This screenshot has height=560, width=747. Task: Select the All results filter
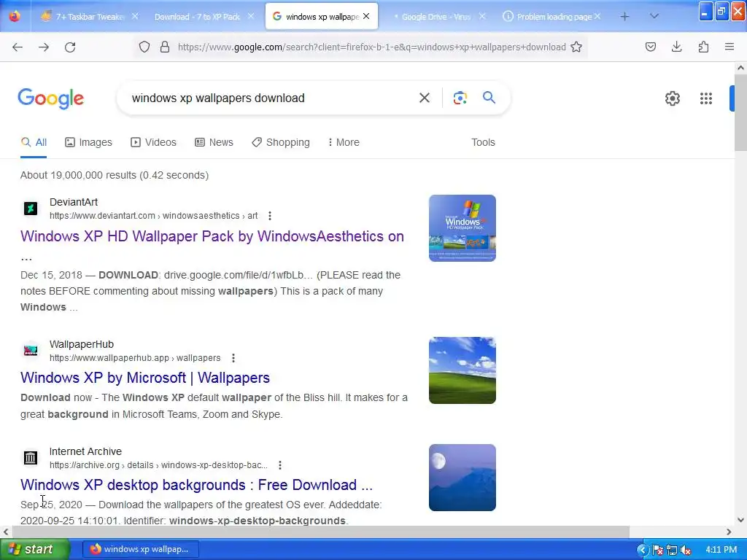34,142
